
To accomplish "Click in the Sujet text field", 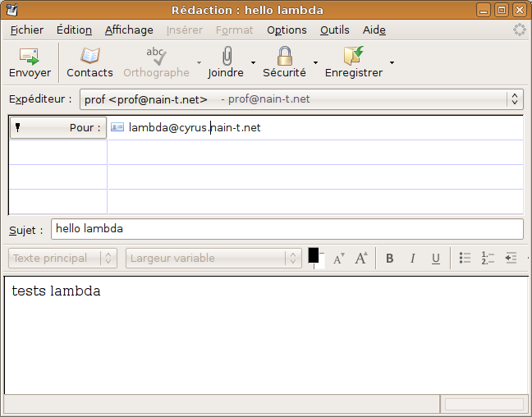I will click(287, 229).
